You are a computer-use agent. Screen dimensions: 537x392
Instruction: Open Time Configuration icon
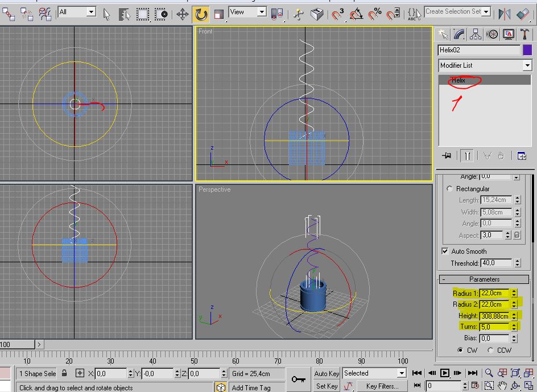475,386
